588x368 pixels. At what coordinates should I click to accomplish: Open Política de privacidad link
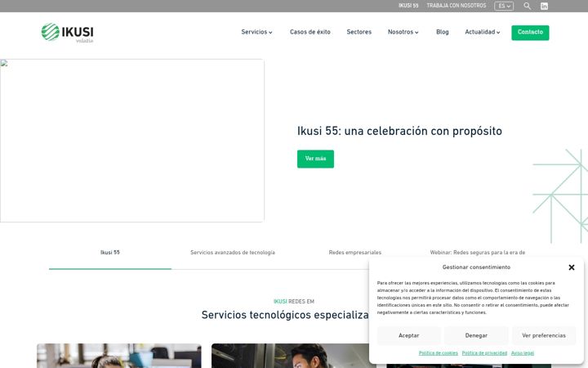point(484,353)
